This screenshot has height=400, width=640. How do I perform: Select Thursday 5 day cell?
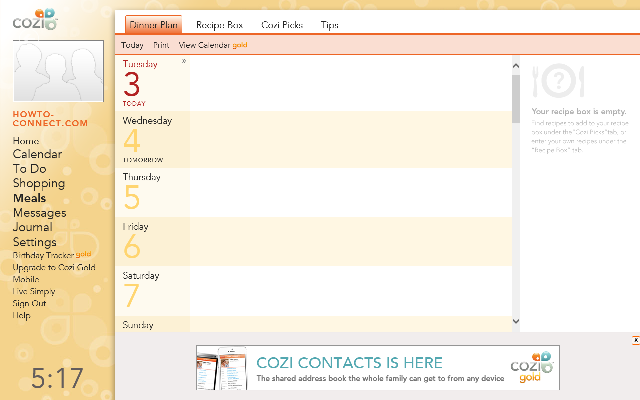[x=152, y=193]
